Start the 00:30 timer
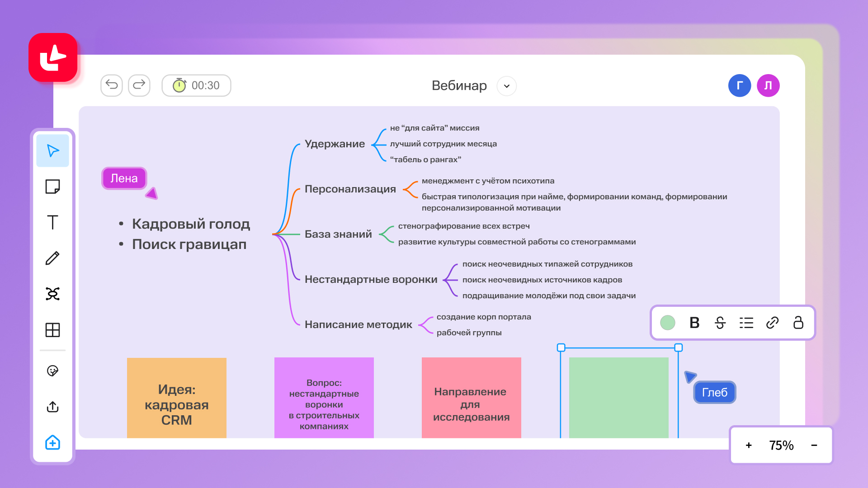 click(x=196, y=85)
